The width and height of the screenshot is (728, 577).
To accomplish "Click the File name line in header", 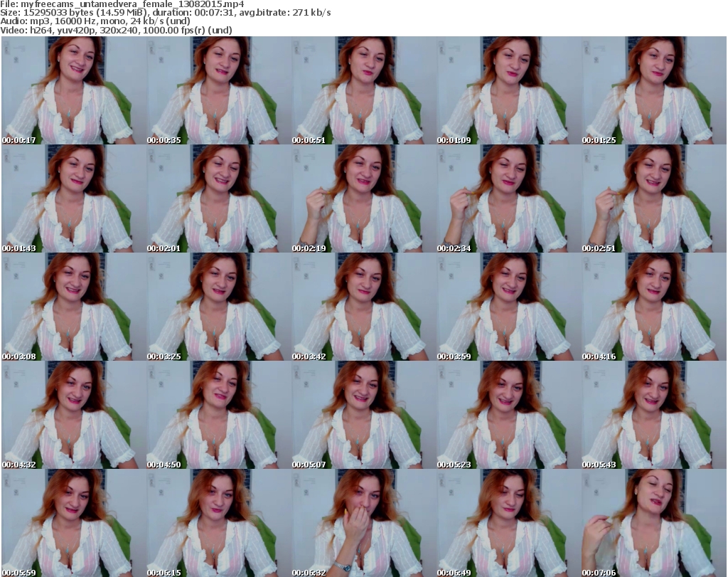I will point(122,4).
